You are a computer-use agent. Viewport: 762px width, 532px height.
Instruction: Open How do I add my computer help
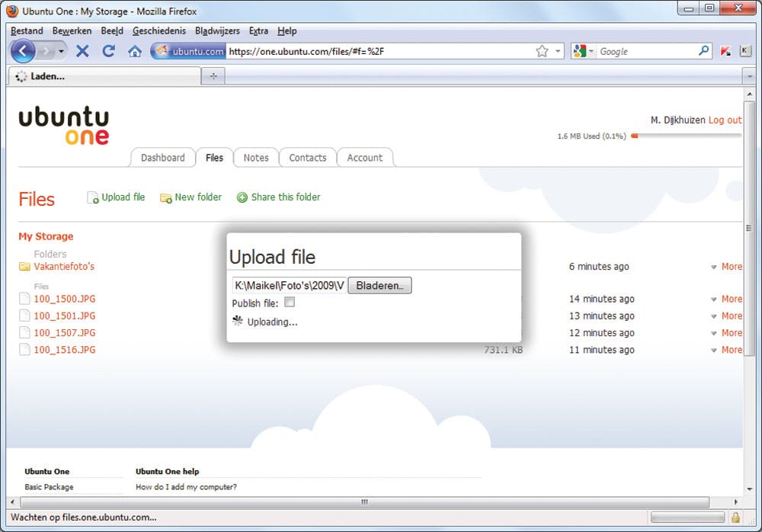click(186, 487)
